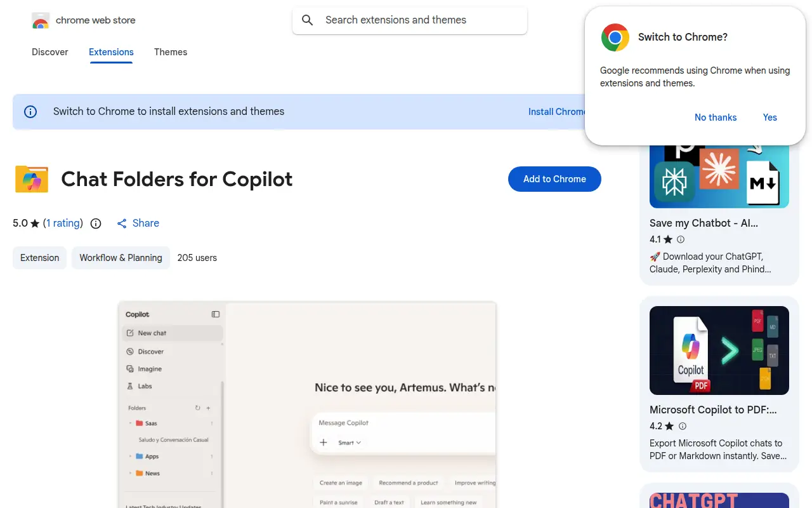
Task: Dismiss the popup with No thanks
Action: pos(716,117)
